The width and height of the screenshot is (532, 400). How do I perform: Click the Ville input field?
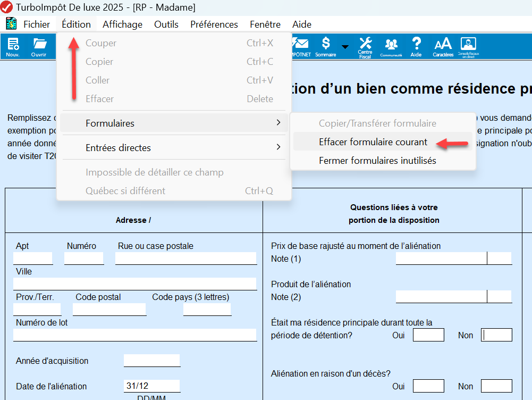135,284
